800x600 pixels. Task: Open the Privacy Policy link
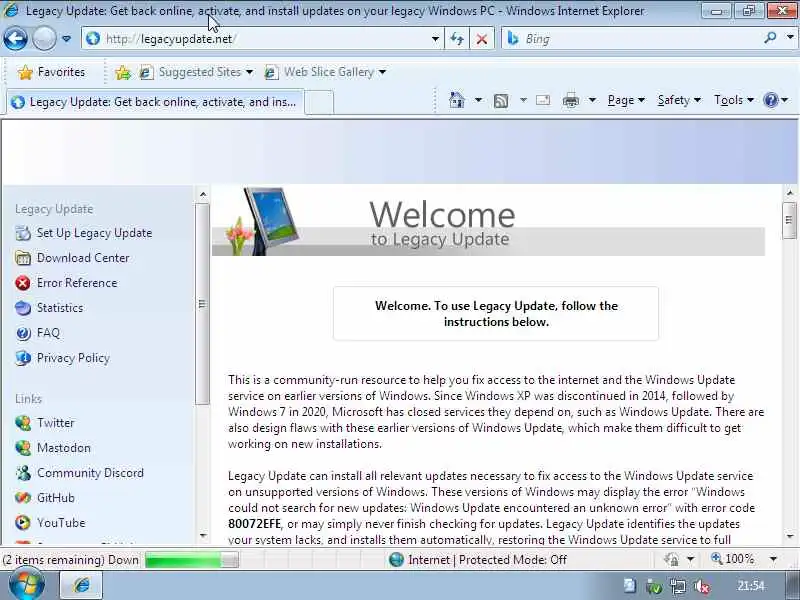pyautogui.click(x=73, y=358)
